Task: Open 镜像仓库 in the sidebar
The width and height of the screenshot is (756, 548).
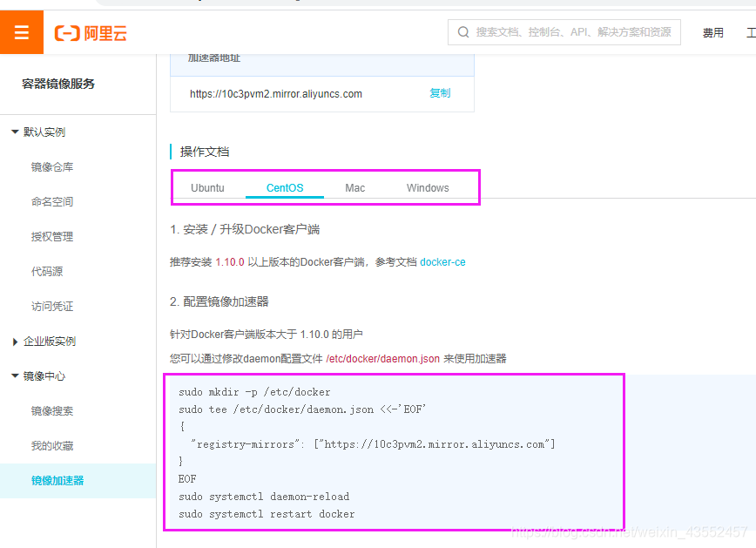Action: click(x=52, y=167)
